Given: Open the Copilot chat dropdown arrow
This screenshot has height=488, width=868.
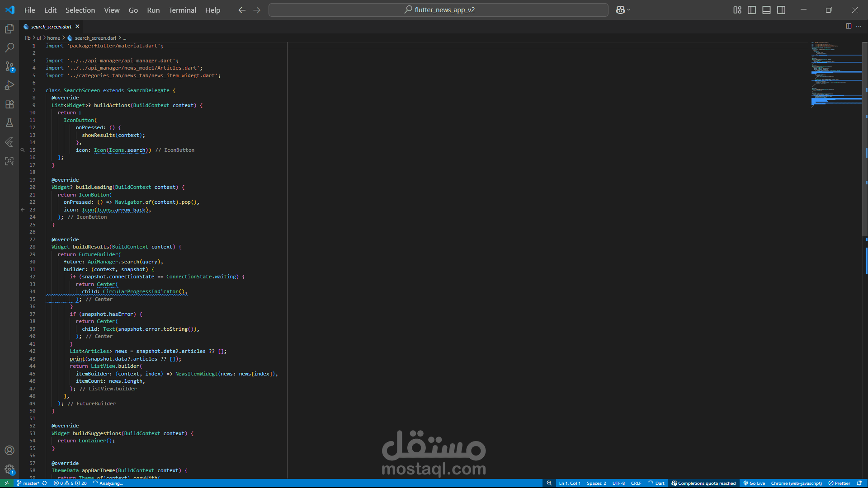Looking at the screenshot, I should (x=629, y=10).
